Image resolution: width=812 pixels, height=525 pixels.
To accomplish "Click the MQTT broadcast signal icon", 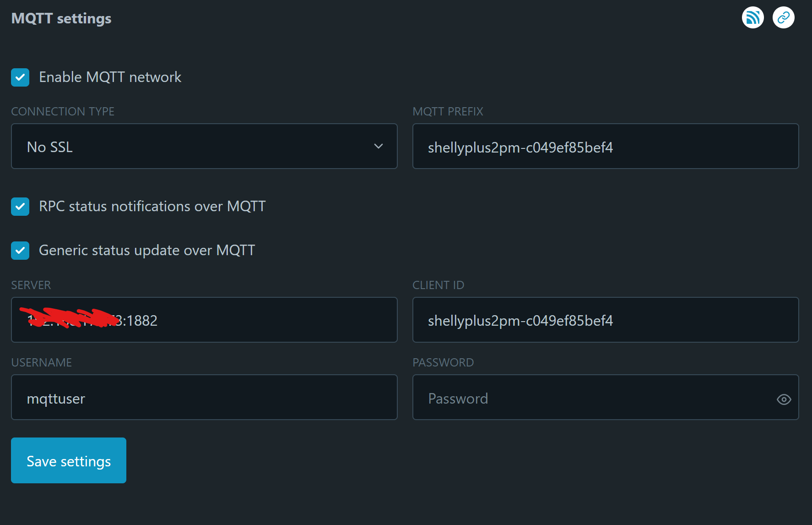I will coord(752,18).
